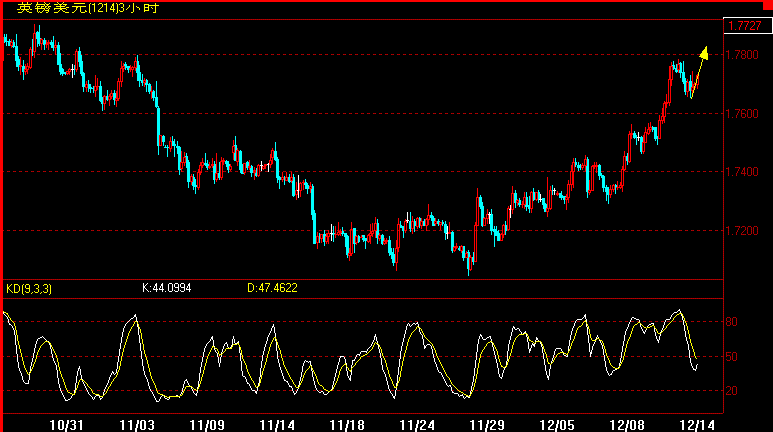
Task: Select the 11/03 date on time axis
Action: [137, 425]
